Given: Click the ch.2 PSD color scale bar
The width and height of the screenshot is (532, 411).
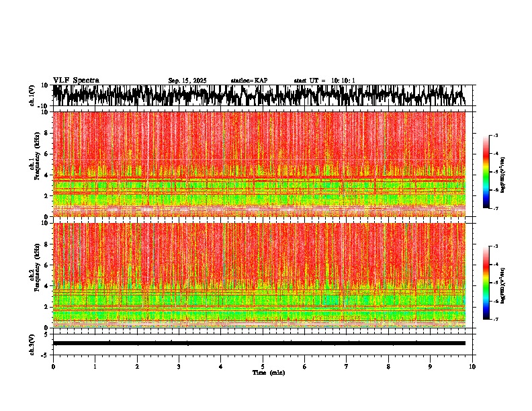Looking at the screenshot, I should point(486,283).
